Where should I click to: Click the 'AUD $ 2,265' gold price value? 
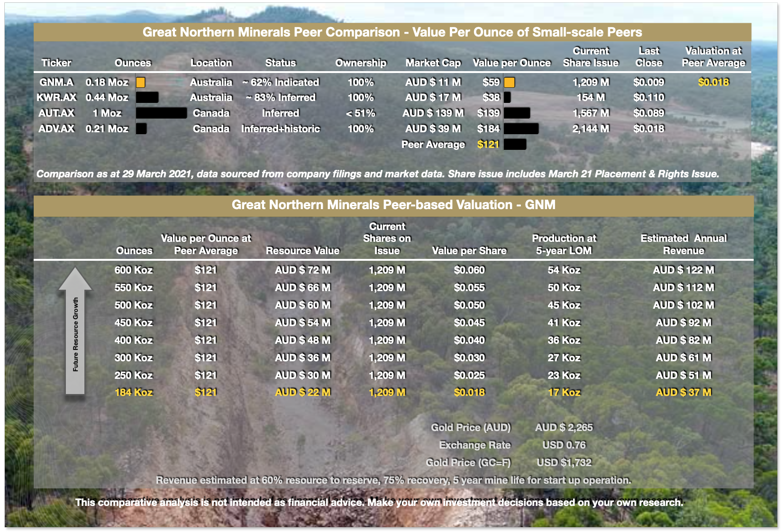[564, 427]
